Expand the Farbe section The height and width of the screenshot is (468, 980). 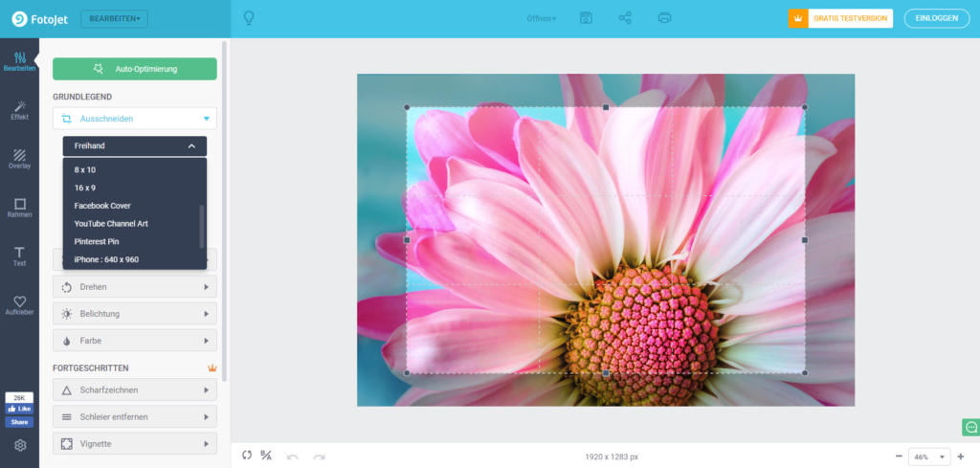[134, 341]
